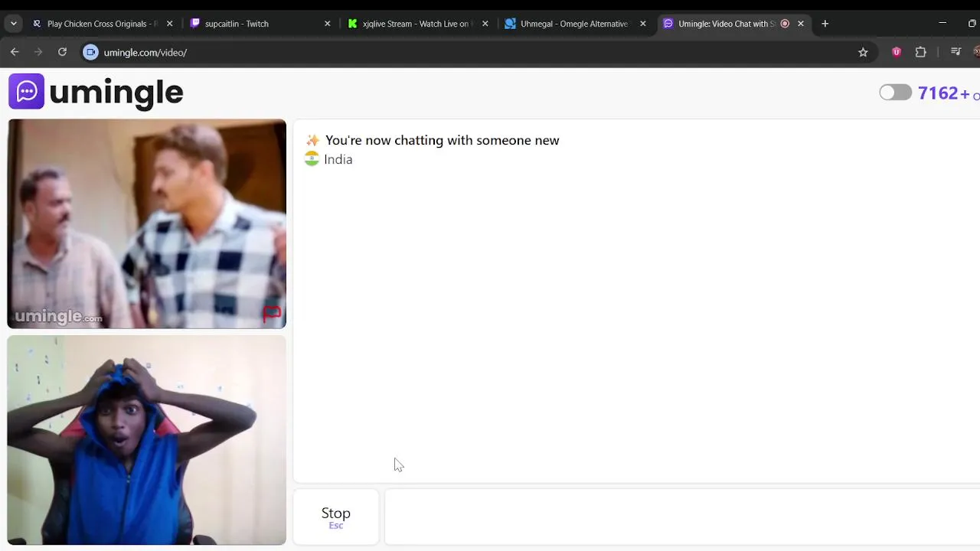Click the stranger's video feed

pos(147,223)
